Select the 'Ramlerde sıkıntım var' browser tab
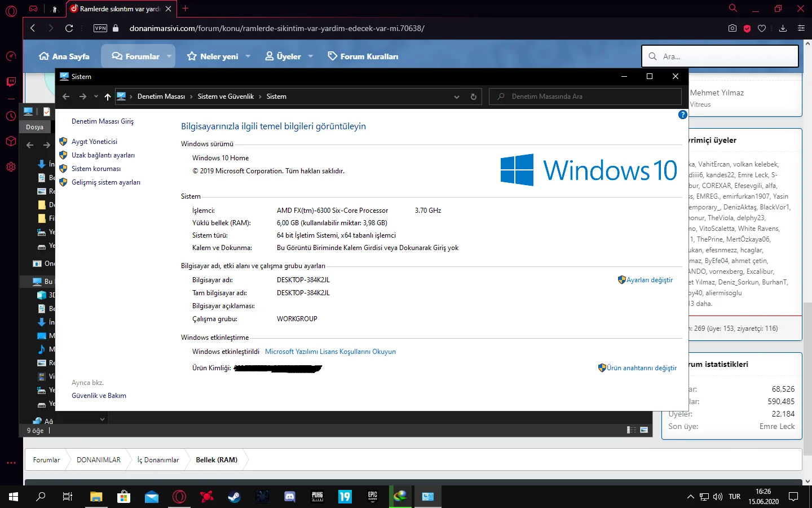This screenshot has width=812, height=508. coord(121,9)
